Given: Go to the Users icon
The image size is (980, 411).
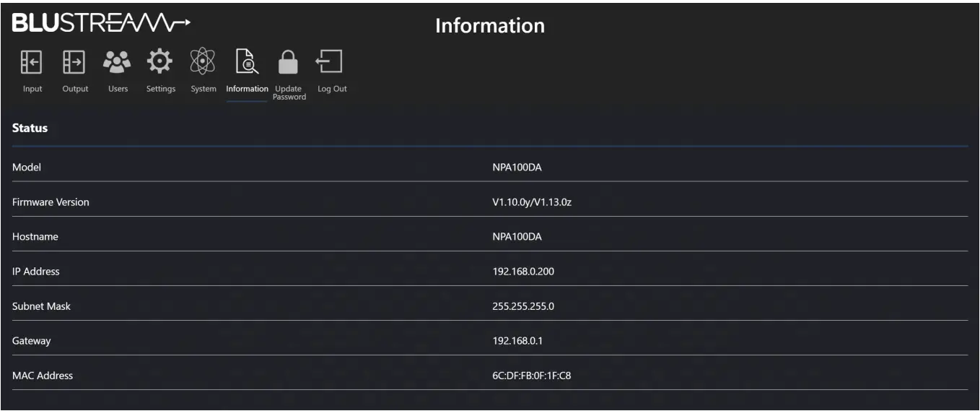Looking at the screenshot, I should [118, 63].
